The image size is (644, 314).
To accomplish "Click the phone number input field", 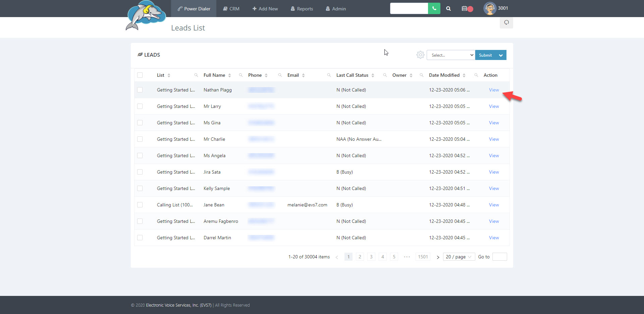I will (x=409, y=8).
